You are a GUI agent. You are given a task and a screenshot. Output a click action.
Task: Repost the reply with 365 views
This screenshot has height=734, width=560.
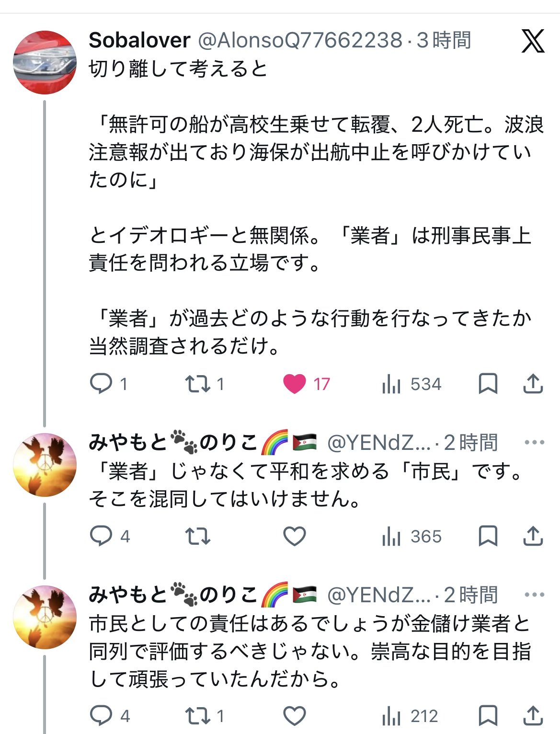click(198, 536)
